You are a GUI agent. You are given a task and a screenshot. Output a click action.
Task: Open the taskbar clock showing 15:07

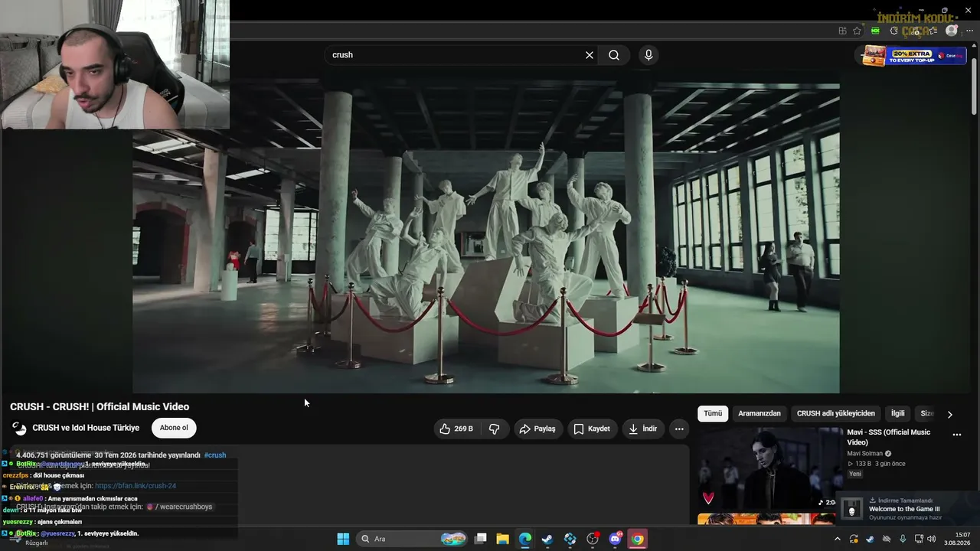(x=957, y=539)
